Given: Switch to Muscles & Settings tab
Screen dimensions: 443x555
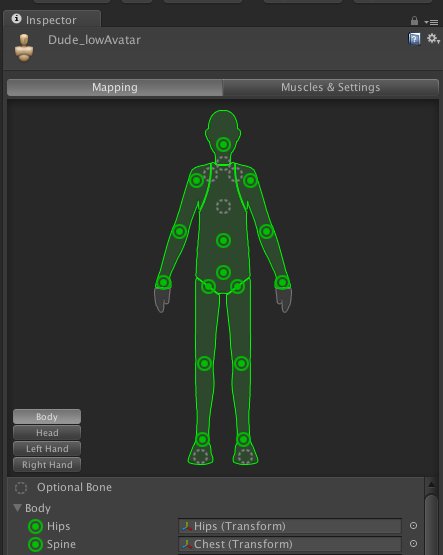Looking at the screenshot, I should pos(330,87).
